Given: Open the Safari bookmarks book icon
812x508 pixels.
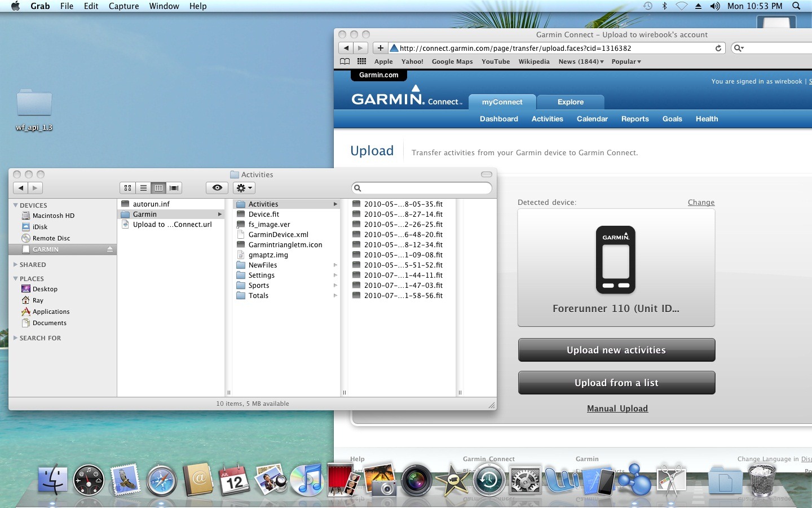Looking at the screenshot, I should (345, 62).
